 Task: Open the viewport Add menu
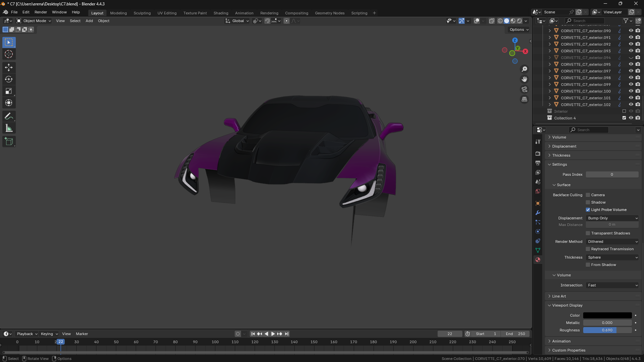click(x=89, y=21)
